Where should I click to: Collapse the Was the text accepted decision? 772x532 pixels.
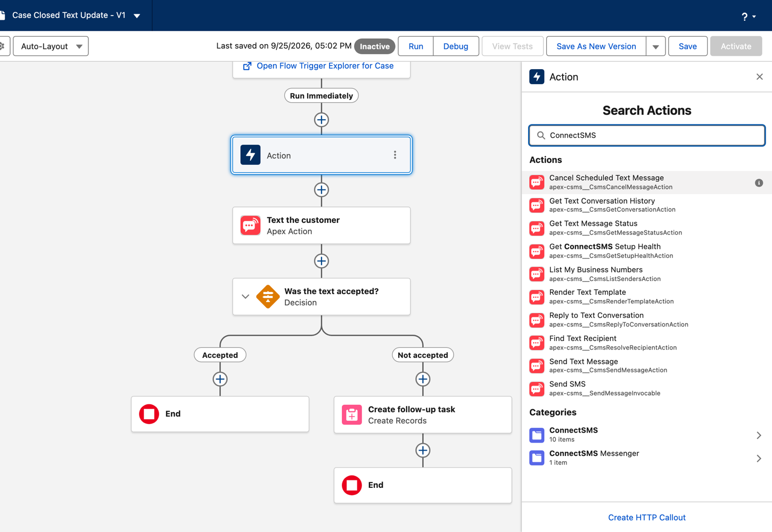[245, 297]
